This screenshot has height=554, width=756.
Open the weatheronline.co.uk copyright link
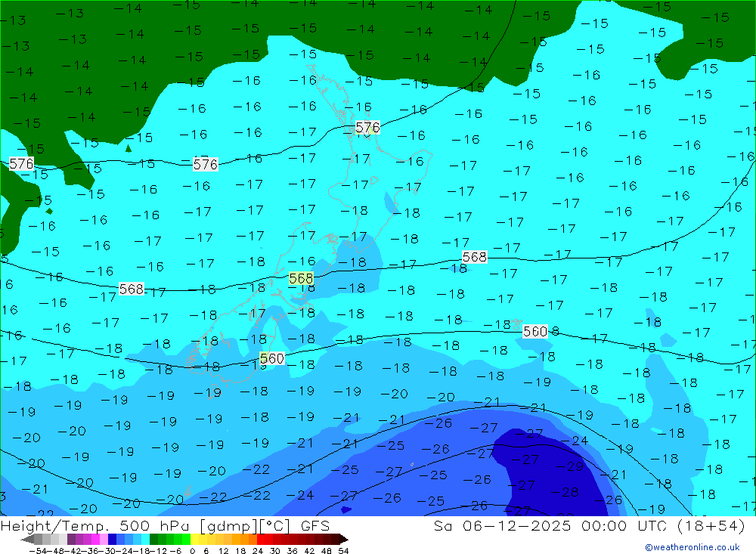[x=692, y=546]
